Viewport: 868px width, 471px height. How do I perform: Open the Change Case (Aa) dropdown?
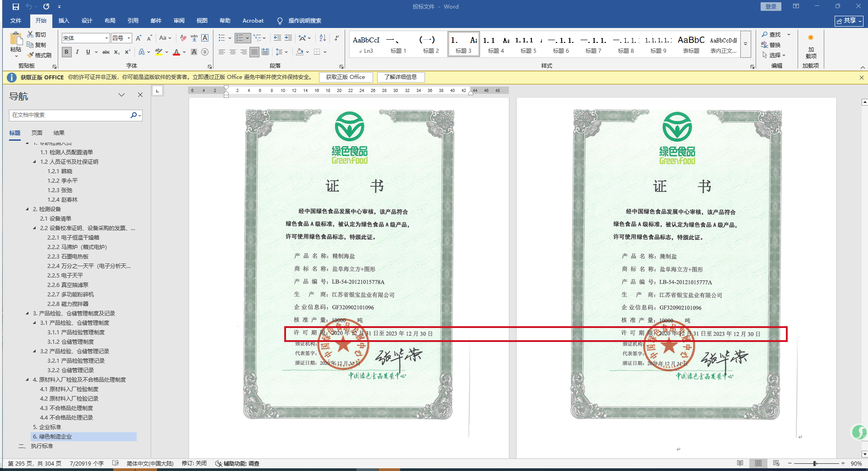click(x=165, y=38)
